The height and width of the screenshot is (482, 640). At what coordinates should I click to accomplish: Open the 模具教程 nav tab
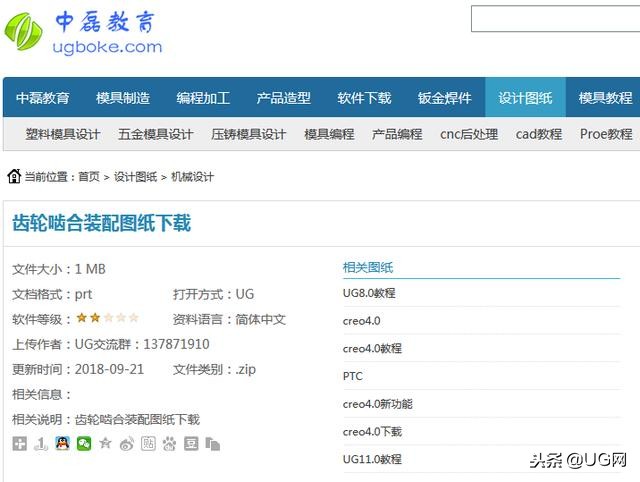[x=605, y=98]
